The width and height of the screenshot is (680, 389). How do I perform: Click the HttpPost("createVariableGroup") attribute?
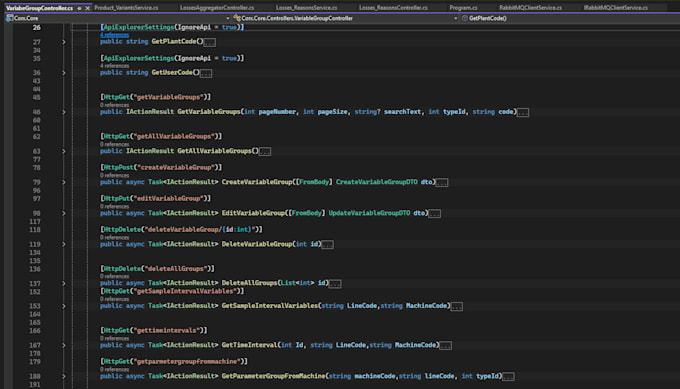(161, 167)
